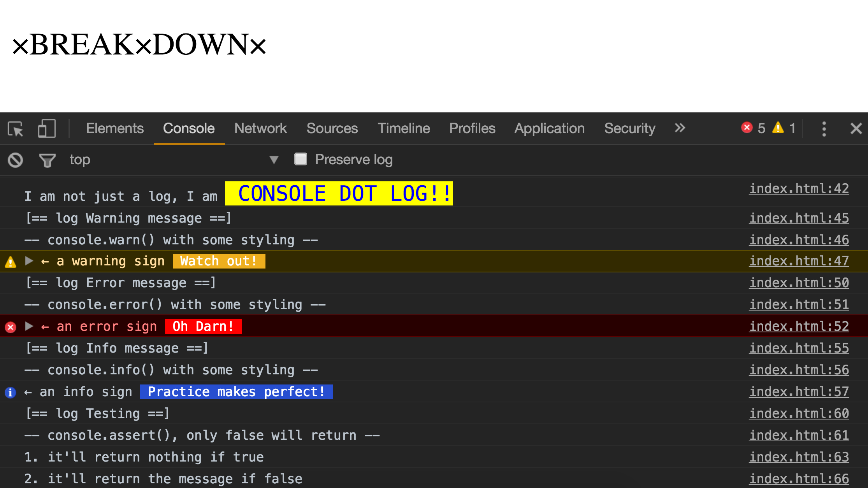This screenshot has width=868, height=488.
Task: Clear the console messages
Action: pos(15,160)
